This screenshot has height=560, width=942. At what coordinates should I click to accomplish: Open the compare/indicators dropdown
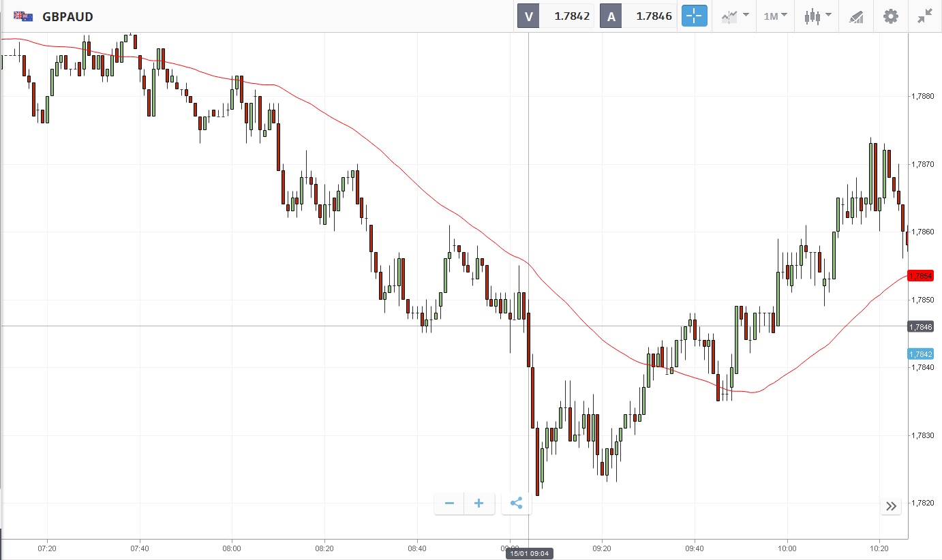coord(735,16)
